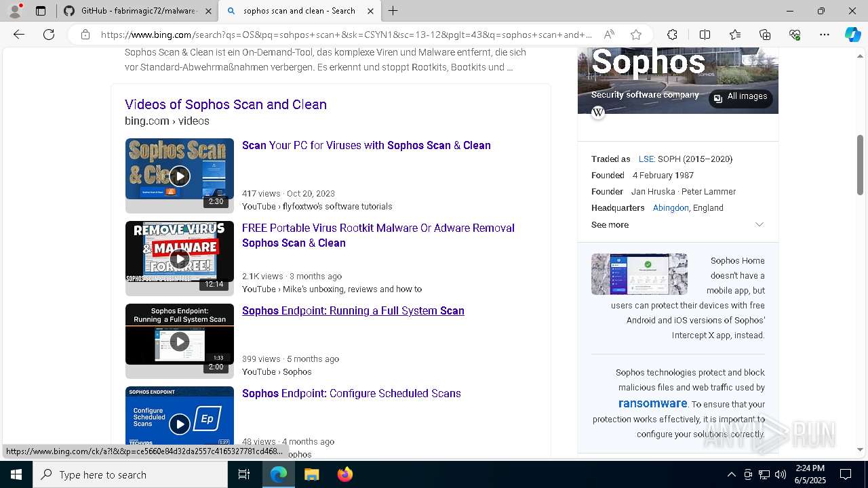Open the tab actions menu icon

(x=41, y=11)
